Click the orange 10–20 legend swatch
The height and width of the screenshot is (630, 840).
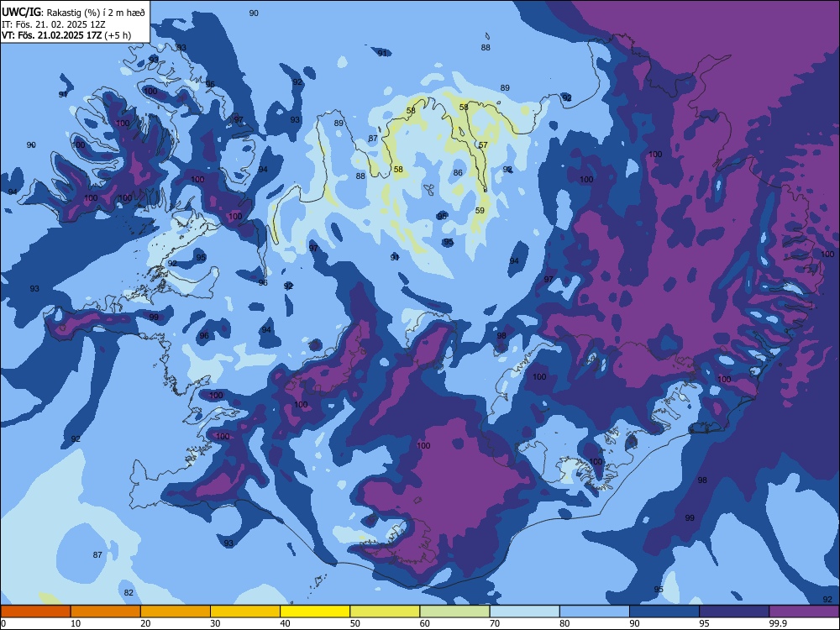coord(106,612)
